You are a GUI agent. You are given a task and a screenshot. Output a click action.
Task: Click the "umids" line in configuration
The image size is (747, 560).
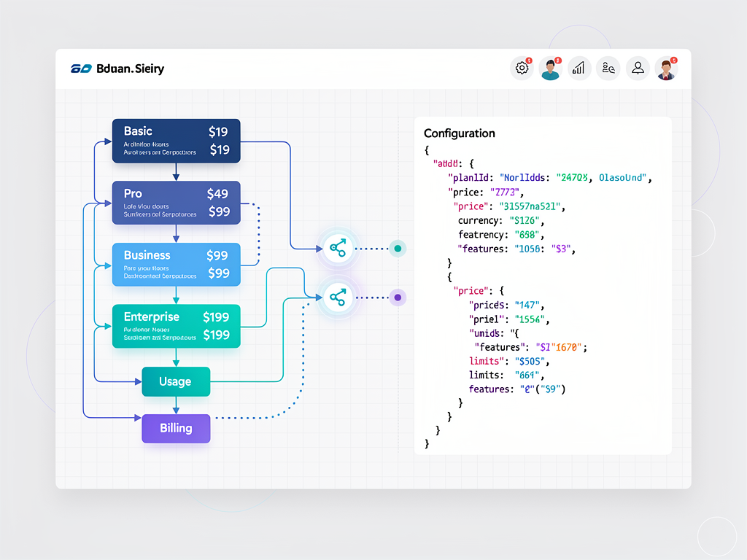(494, 333)
